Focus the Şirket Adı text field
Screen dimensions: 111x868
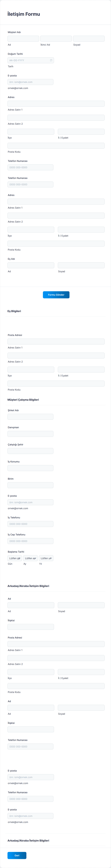30,417
